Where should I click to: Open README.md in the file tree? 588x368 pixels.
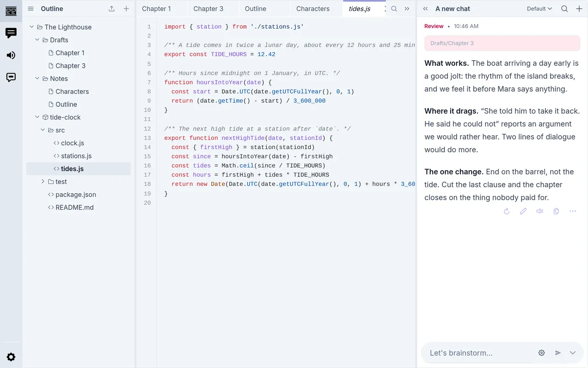point(79,207)
